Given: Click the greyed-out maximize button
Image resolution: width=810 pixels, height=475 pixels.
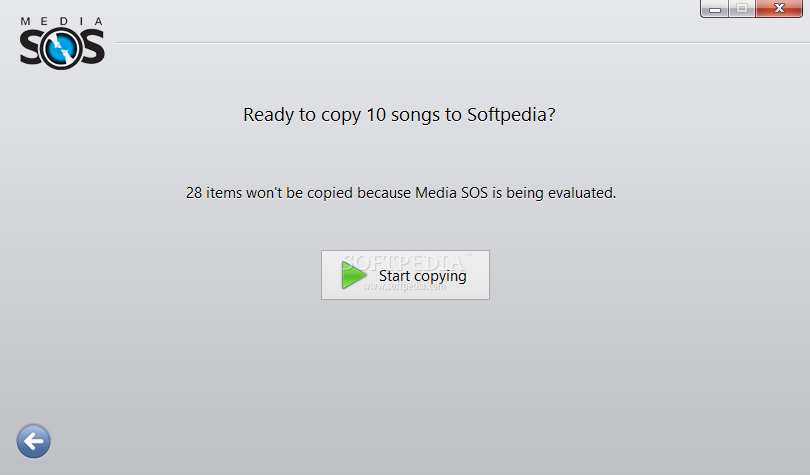Looking at the screenshot, I should point(742,9).
